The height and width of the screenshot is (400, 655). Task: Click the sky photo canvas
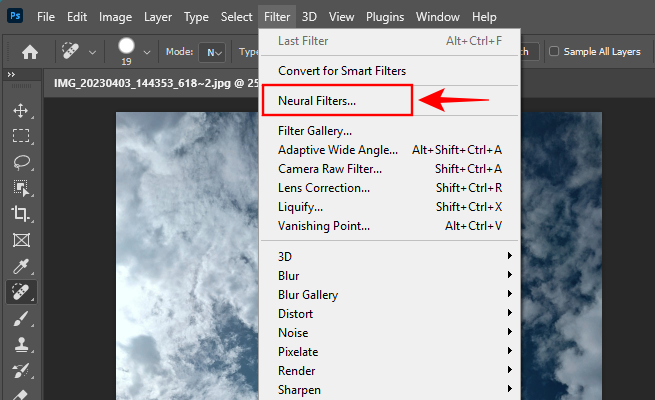click(x=187, y=256)
